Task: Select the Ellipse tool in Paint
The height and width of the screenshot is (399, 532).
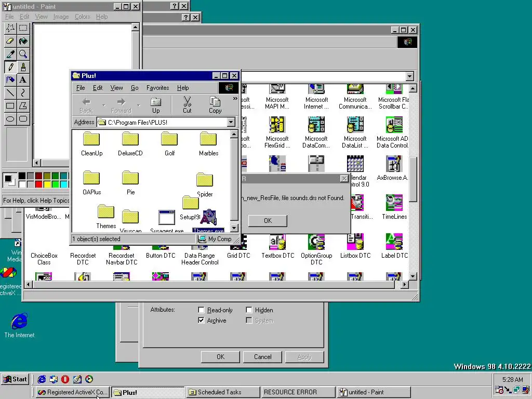Action: point(10,119)
